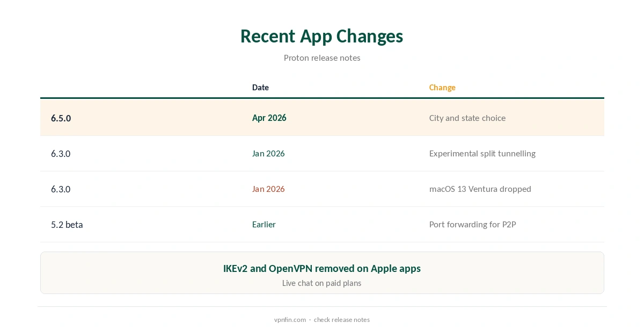Select 'City and state choice' change text
The height and width of the screenshot is (330, 644).
tap(467, 118)
